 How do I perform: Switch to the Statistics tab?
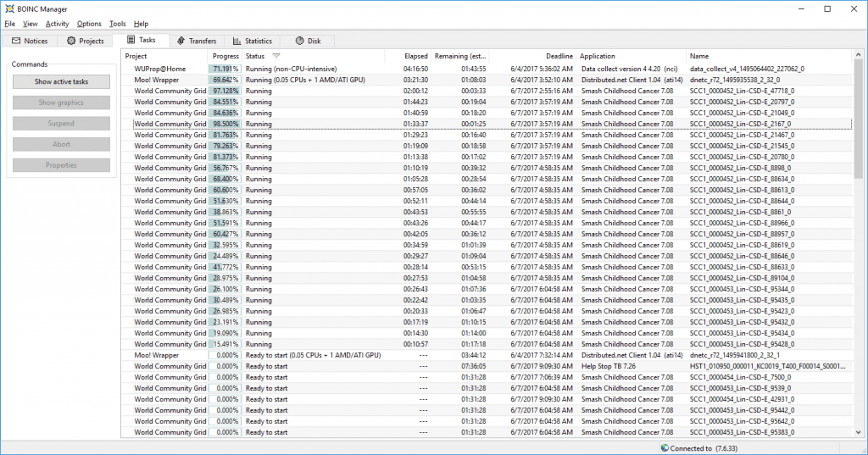pyautogui.click(x=253, y=41)
